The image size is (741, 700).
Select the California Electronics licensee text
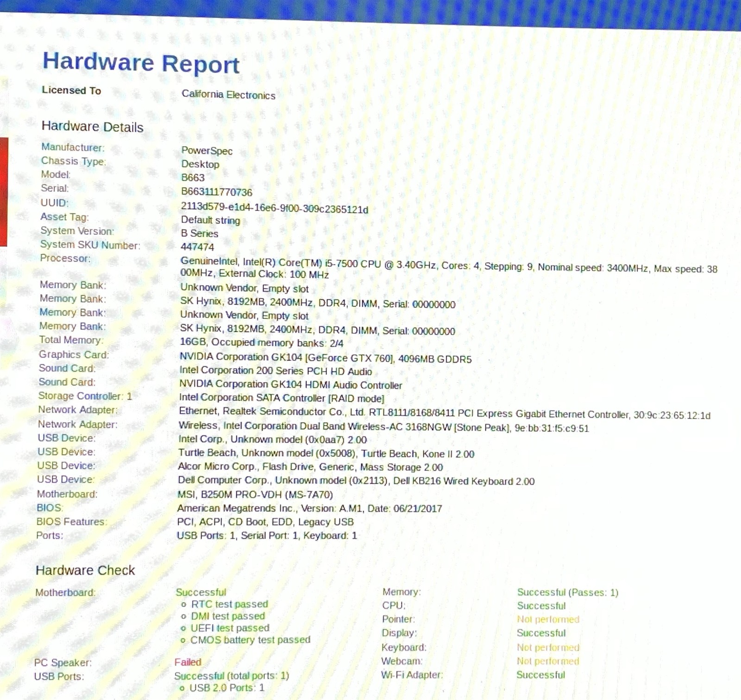[228, 95]
